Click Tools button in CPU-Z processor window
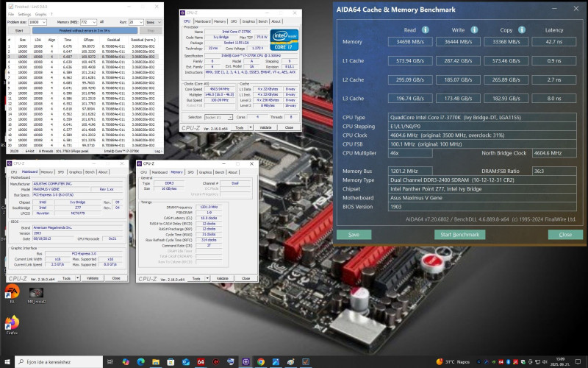588x368 pixels. pos(240,127)
